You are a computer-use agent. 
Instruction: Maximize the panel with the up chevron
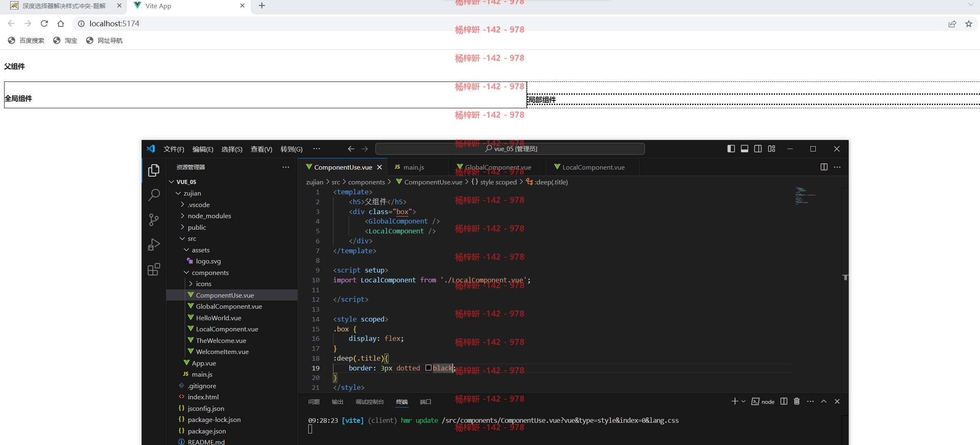[824, 401]
